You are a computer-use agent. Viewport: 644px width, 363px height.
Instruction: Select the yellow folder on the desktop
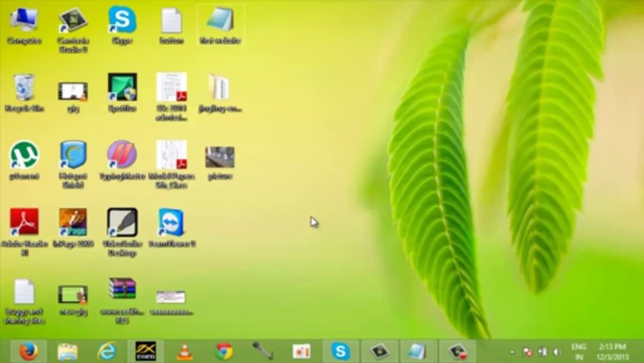pos(220,93)
